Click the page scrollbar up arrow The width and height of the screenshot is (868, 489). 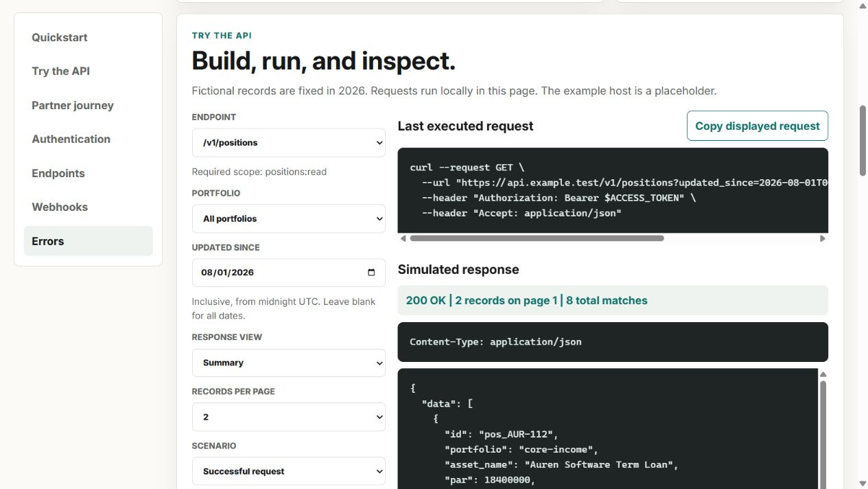(863, 5)
